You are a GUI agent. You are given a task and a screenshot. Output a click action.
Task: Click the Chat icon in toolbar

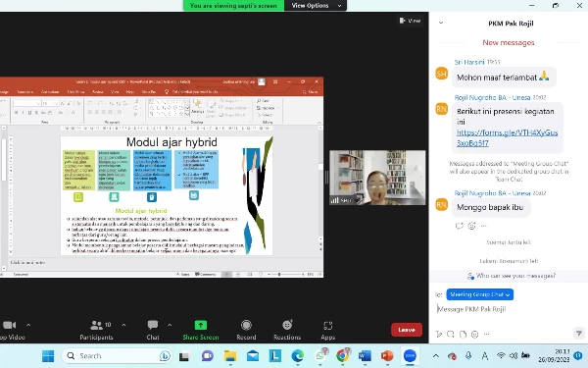click(x=153, y=330)
